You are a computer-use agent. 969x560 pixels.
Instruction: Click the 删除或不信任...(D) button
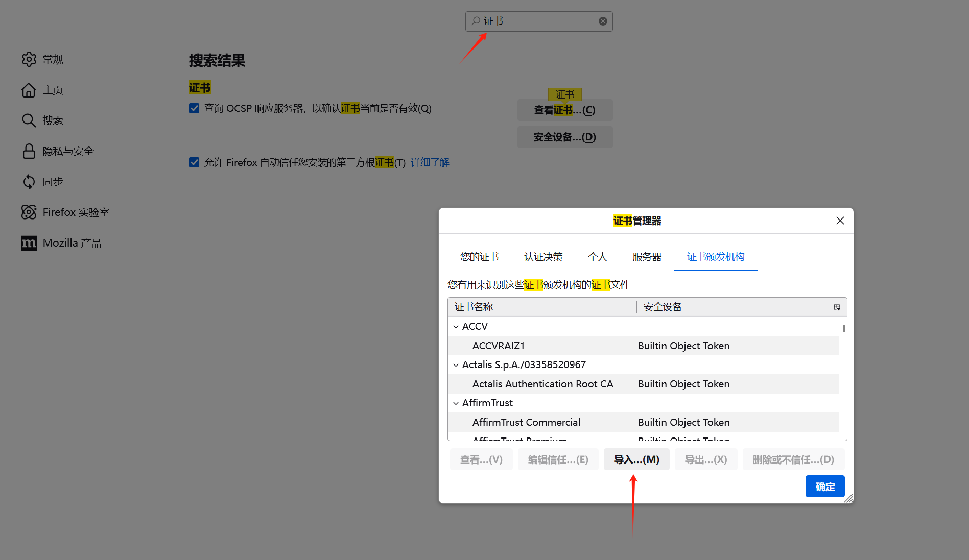pos(793,459)
